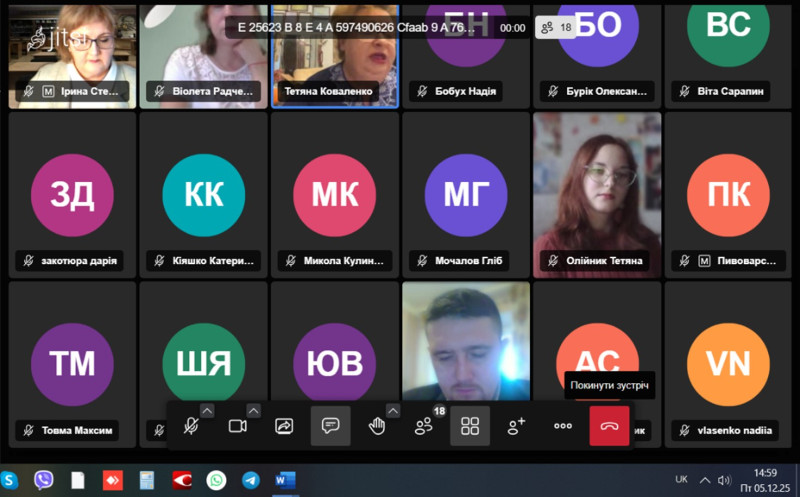800x497 pixels.
Task: Select Тетяна Коваленко video tile
Action: click(335, 55)
